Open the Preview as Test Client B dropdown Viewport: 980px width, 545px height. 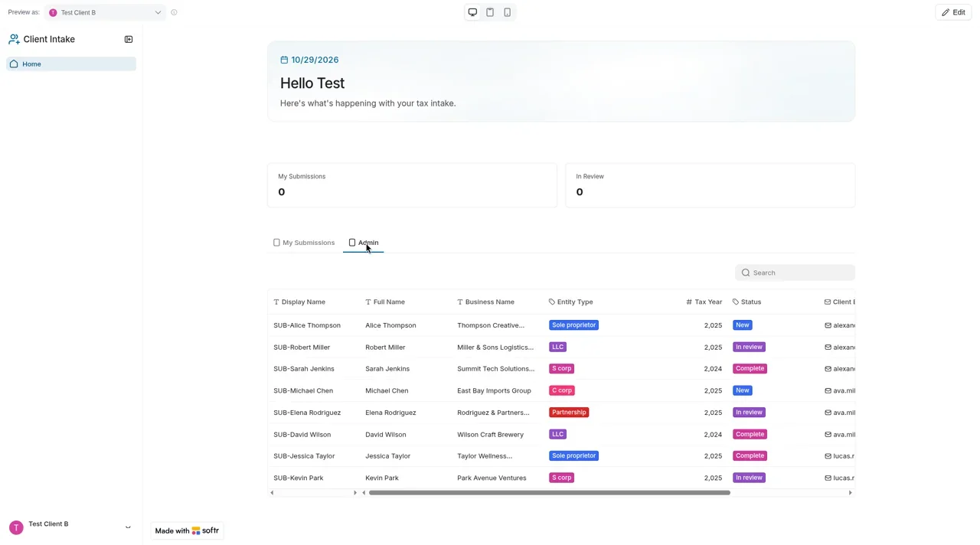tap(105, 12)
